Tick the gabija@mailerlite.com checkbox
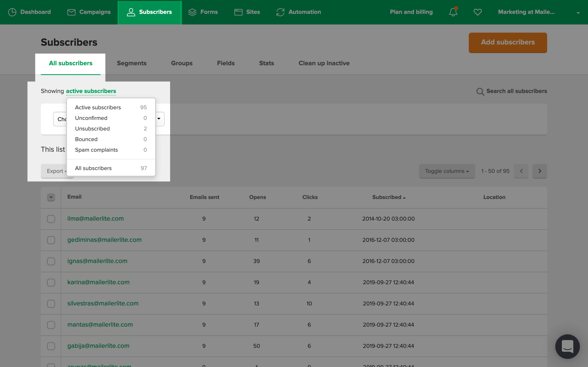This screenshot has width=588, height=367. tap(51, 346)
